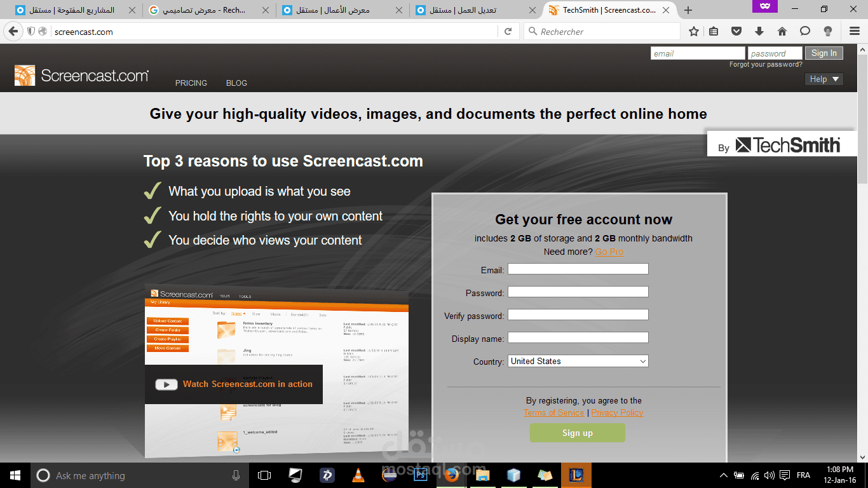Viewport: 868px width, 488px height.
Task: Click the Display name field
Action: tap(578, 337)
